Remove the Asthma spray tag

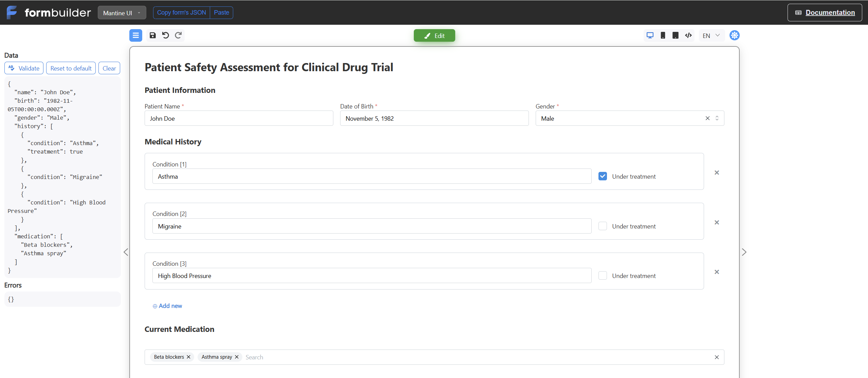pos(237,357)
